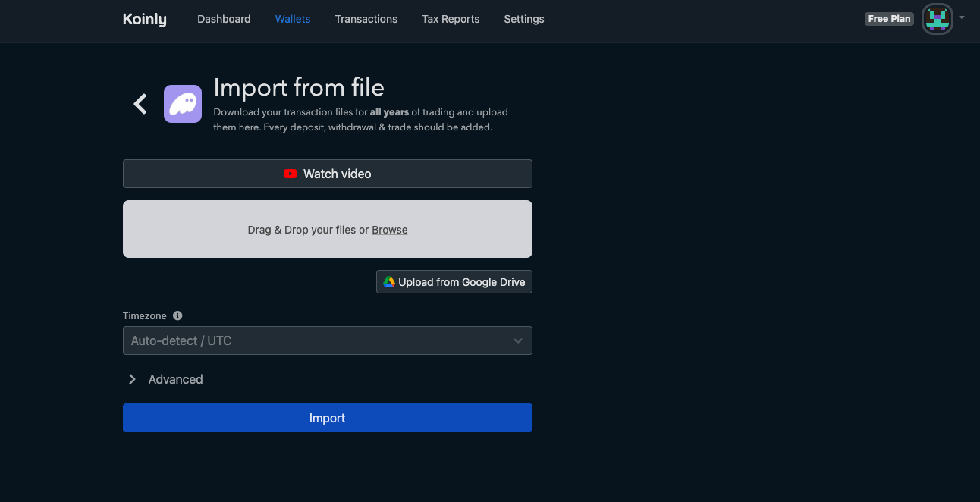Switch to the Transactions page
The height and width of the screenshot is (502, 980).
(x=366, y=19)
